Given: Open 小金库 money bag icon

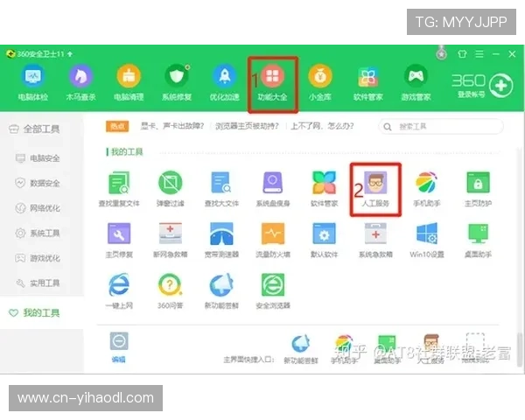Looking at the screenshot, I should tap(320, 82).
